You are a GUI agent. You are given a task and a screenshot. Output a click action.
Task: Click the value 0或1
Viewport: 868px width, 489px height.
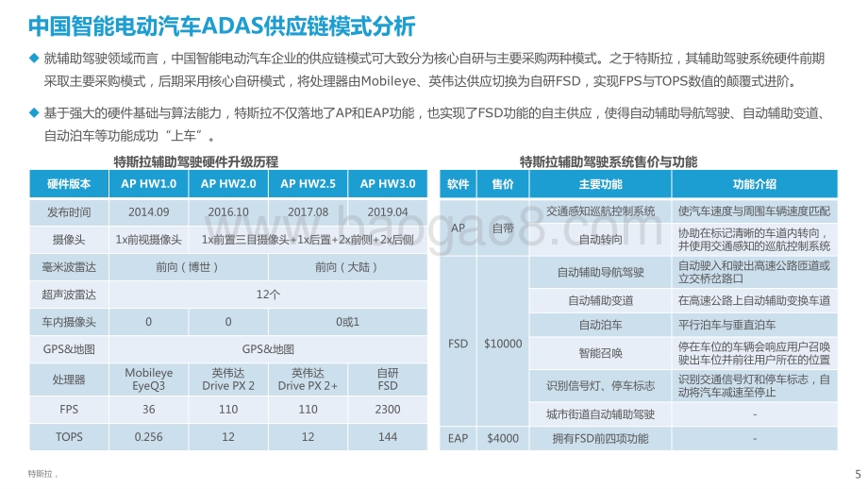pos(347,322)
